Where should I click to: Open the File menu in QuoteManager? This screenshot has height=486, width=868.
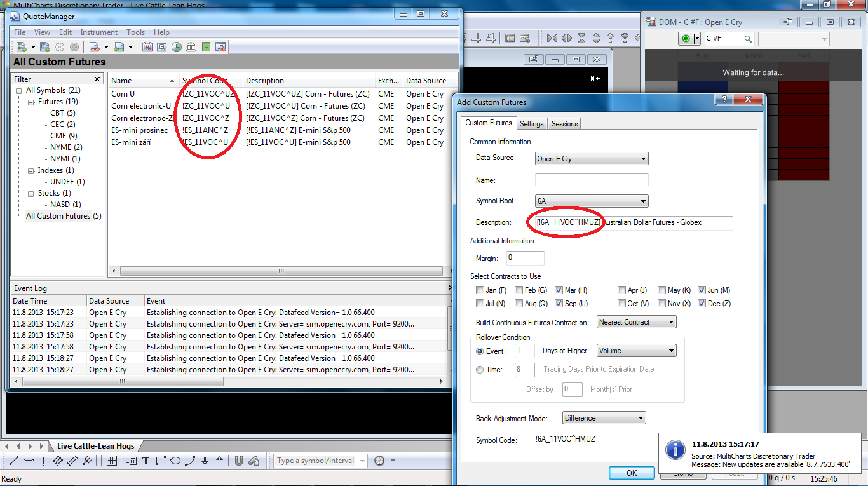[20, 32]
